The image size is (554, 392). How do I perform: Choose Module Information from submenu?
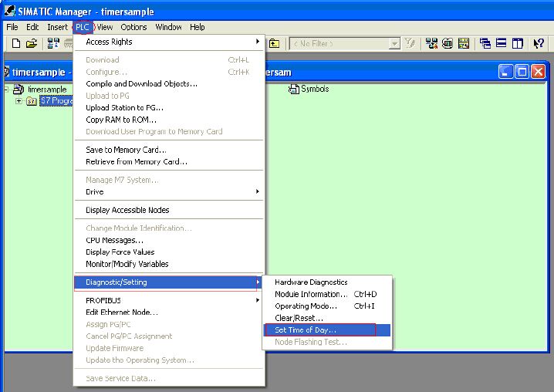[327, 294]
